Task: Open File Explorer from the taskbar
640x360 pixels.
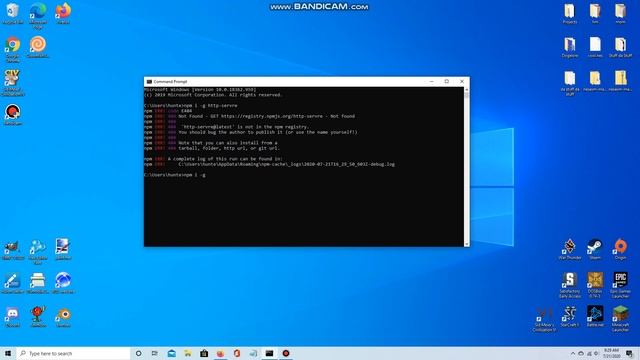Action: [188, 353]
